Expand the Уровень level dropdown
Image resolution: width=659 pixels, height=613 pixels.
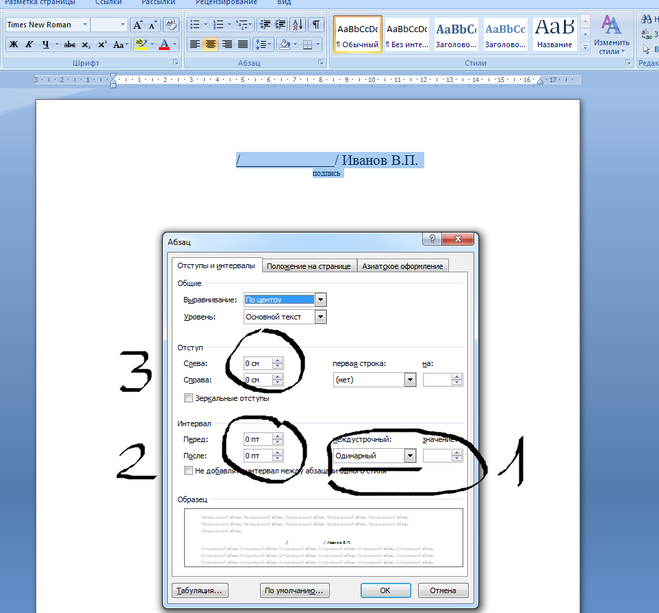(x=320, y=317)
